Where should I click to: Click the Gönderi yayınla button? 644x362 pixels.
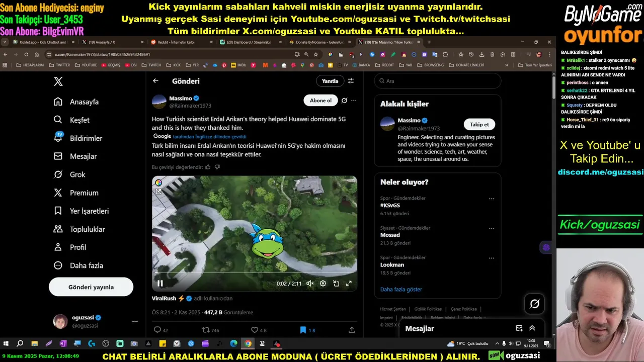pos(91,287)
